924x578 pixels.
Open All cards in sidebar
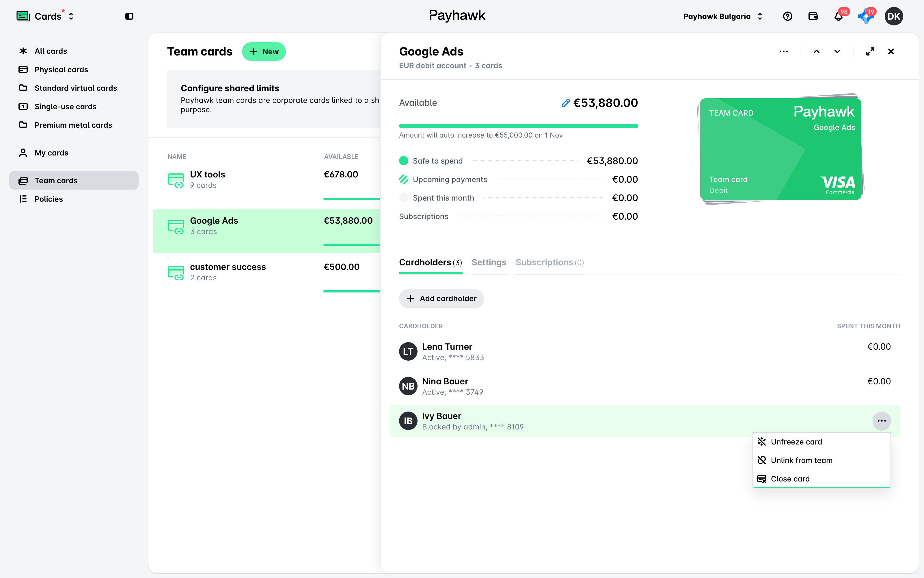click(74, 51)
